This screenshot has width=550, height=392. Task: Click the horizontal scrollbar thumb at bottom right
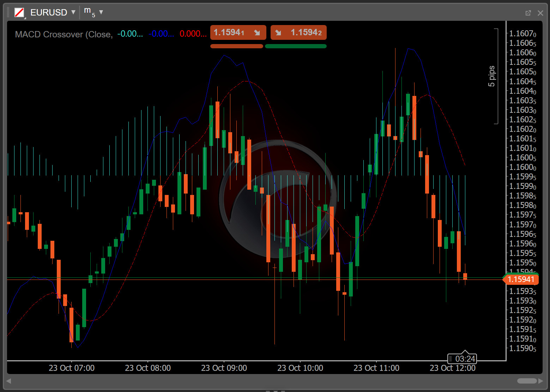[x=528, y=381]
